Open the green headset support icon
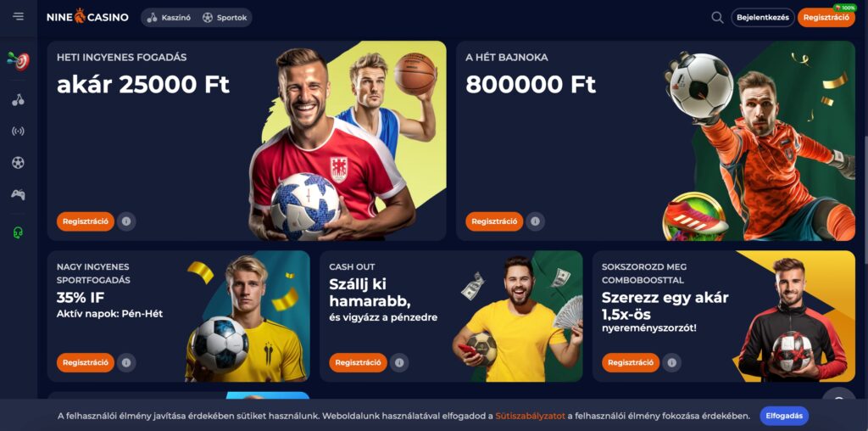868x431 pixels. (19, 232)
